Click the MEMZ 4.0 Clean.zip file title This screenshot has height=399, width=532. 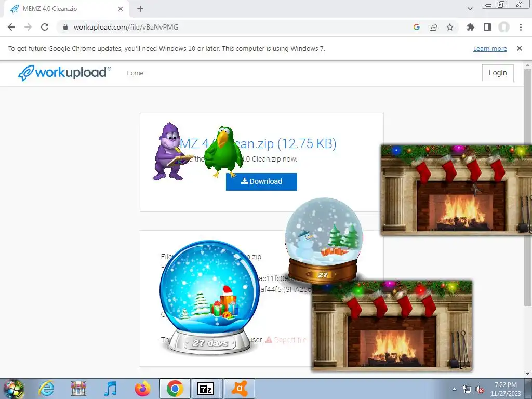(258, 143)
